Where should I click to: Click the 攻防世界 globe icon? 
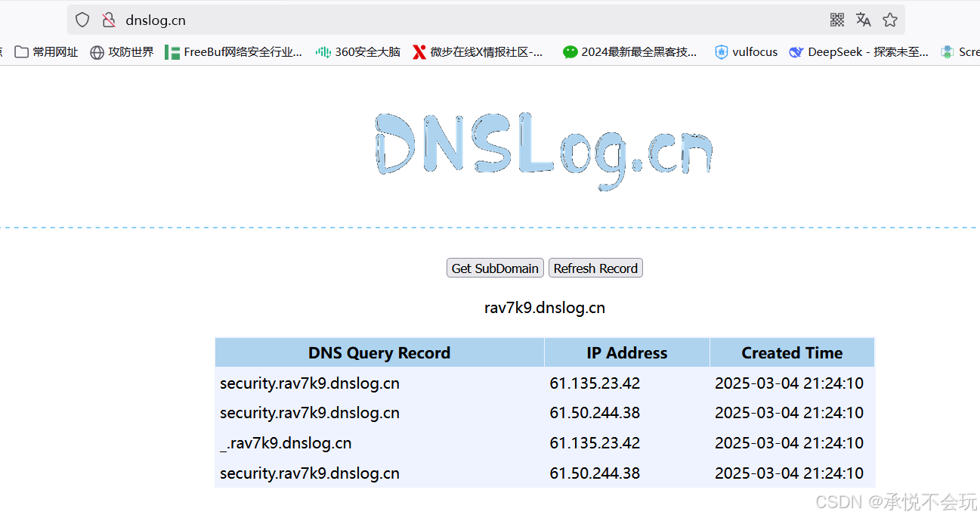click(x=97, y=52)
